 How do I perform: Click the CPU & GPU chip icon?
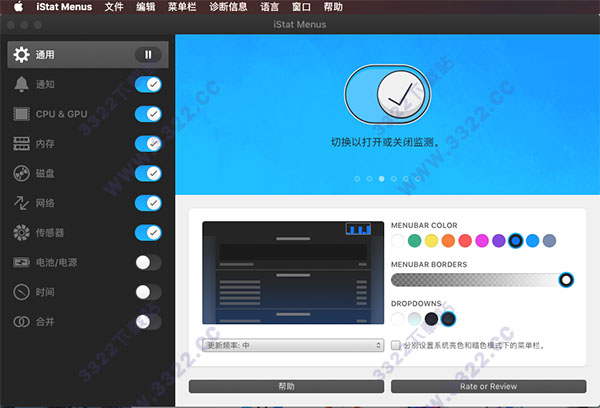coord(21,114)
